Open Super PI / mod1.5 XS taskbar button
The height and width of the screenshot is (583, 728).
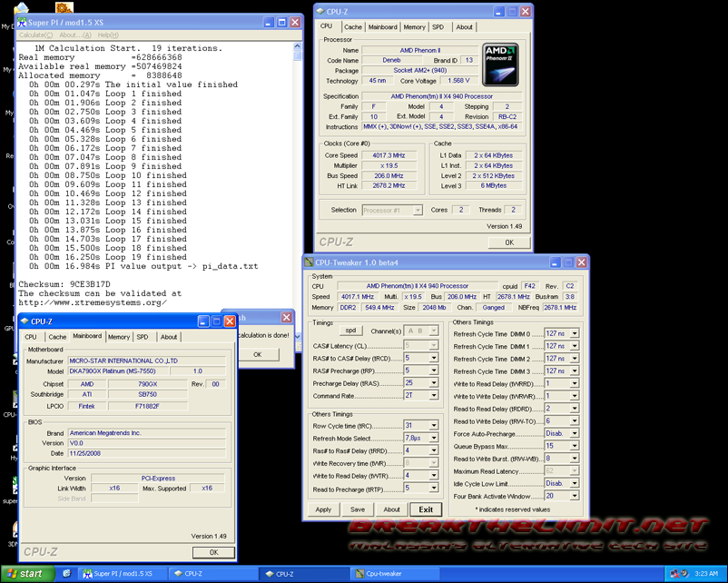123,574
